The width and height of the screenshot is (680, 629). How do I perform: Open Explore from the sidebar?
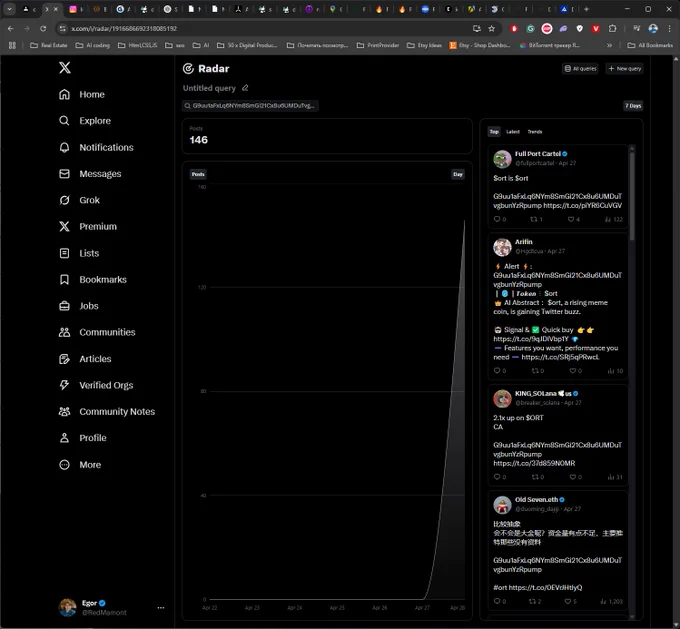(x=85, y=121)
